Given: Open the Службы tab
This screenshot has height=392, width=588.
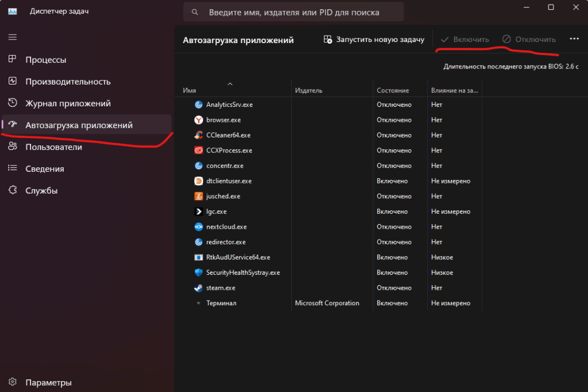Looking at the screenshot, I should coord(86,190).
